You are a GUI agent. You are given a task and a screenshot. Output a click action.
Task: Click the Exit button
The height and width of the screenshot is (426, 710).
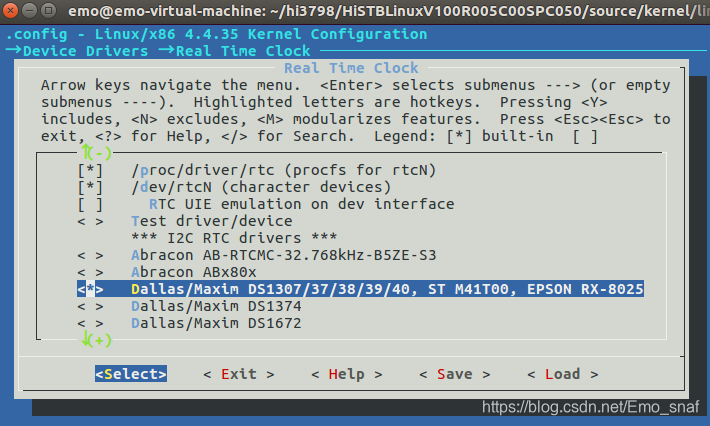click(x=239, y=374)
